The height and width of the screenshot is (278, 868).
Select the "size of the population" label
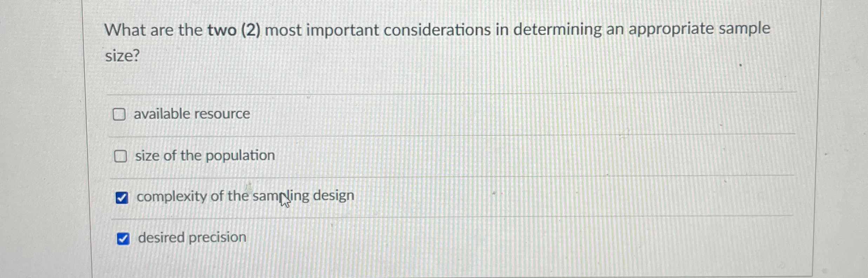tap(205, 156)
